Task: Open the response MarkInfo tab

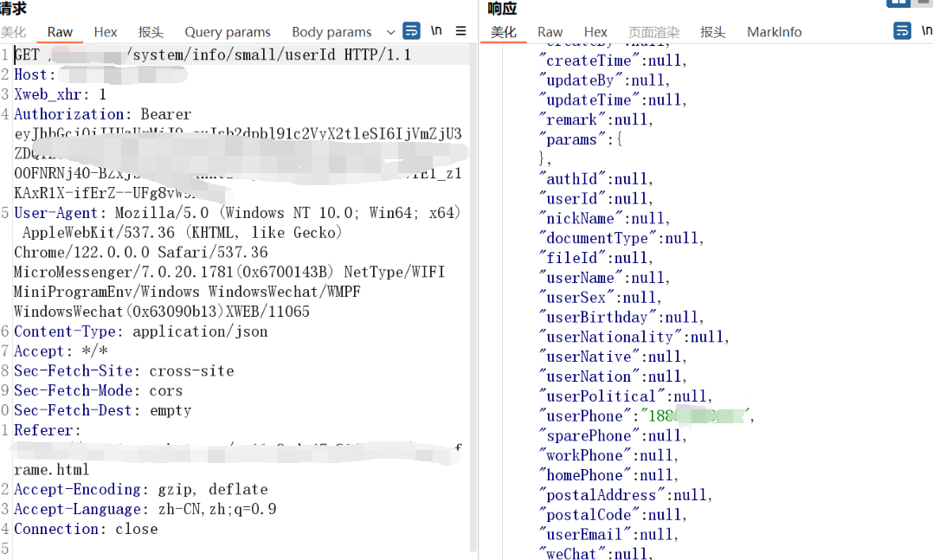Action: pos(774,32)
